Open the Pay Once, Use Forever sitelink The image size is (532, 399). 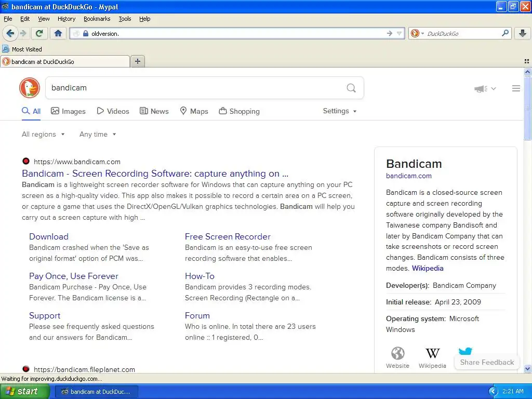74,276
